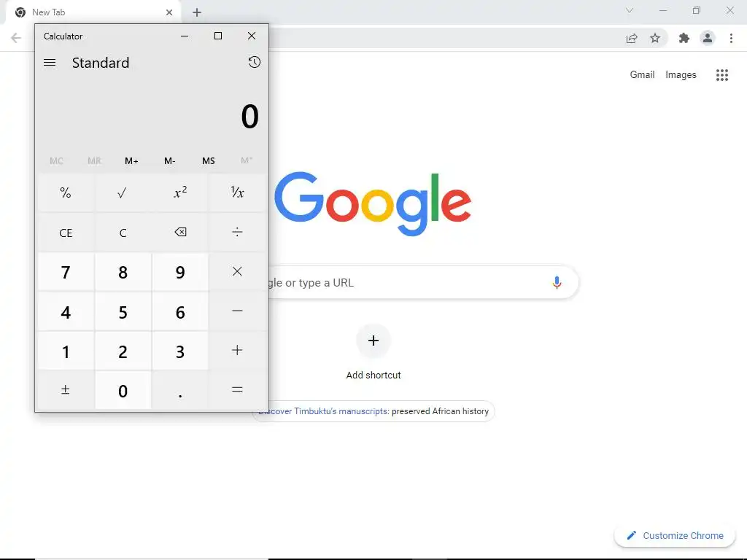Toggle sign with the plus-minus key

click(x=66, y=391)
